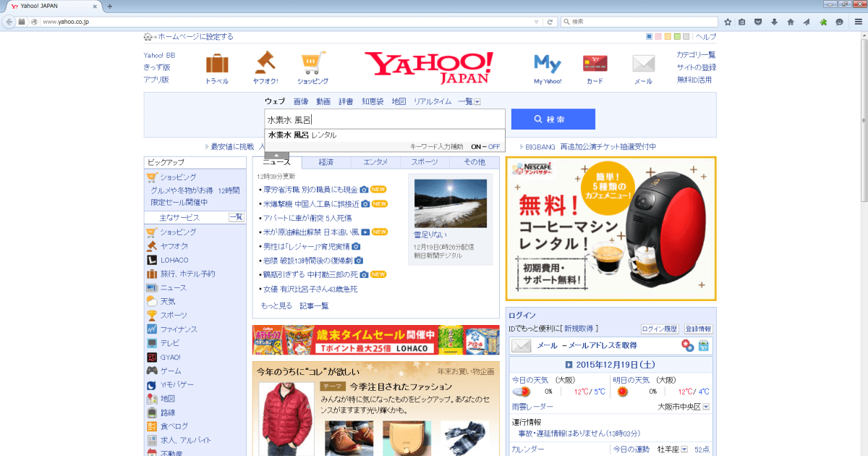Click the browser Home button icon
The image size is (868, 456).
pos(791,22)
